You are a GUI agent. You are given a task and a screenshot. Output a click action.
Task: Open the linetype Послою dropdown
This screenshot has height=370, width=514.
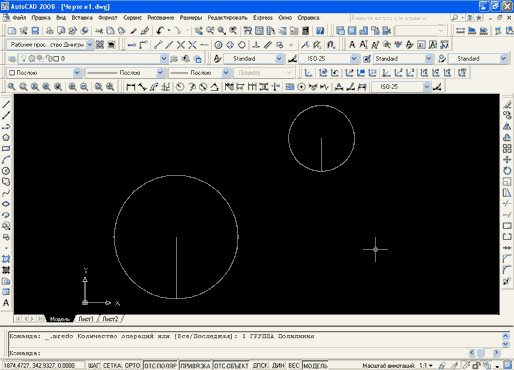pyautogui.click(x=160, y=73)
